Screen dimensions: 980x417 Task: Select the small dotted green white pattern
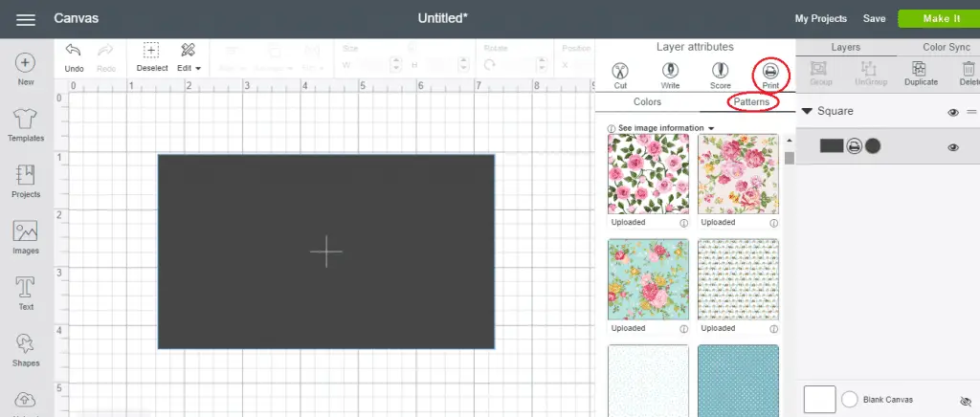[x=738, y=279]
